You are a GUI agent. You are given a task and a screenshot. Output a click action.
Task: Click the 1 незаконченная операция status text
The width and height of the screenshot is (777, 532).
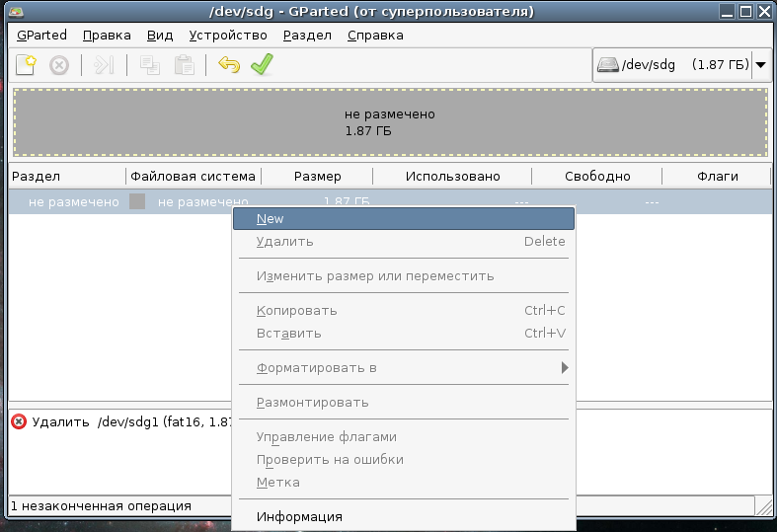(101, 505)
